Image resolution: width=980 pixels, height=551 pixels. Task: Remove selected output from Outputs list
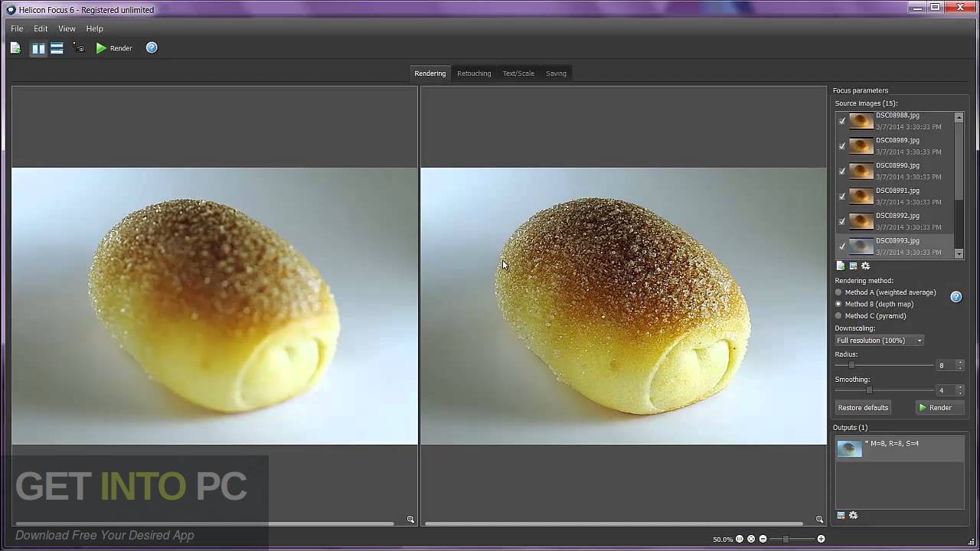(x=841, y=515)
